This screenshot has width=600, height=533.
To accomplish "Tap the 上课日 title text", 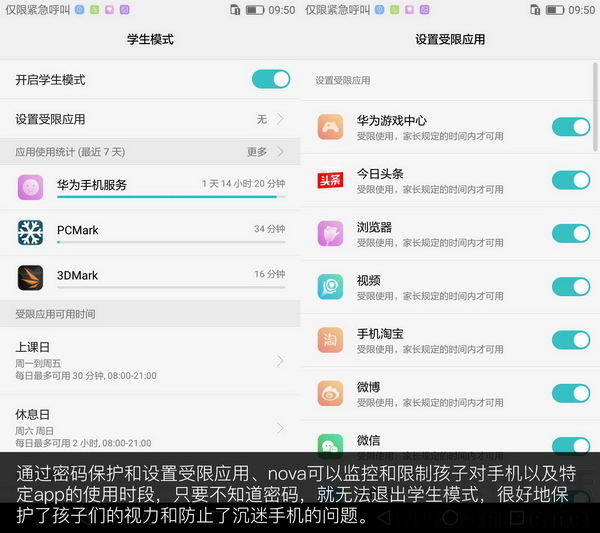I will pyautogui.click(x=33, y=347).
